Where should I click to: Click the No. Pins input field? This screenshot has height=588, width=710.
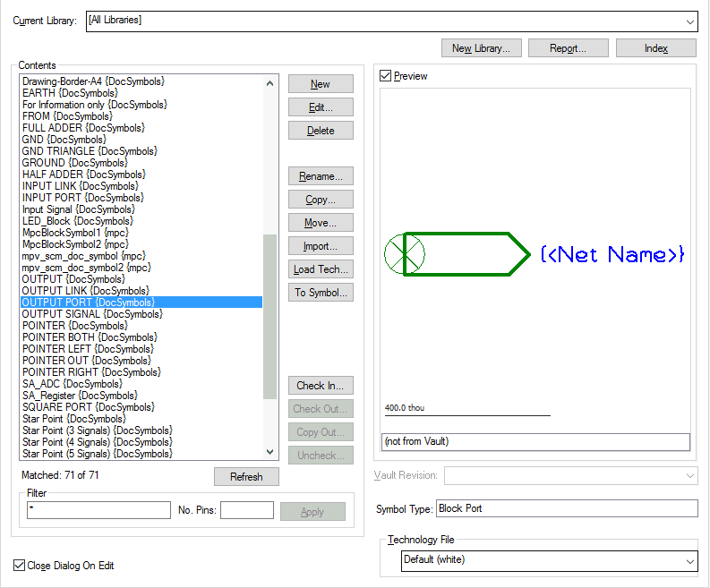(246, 510)
